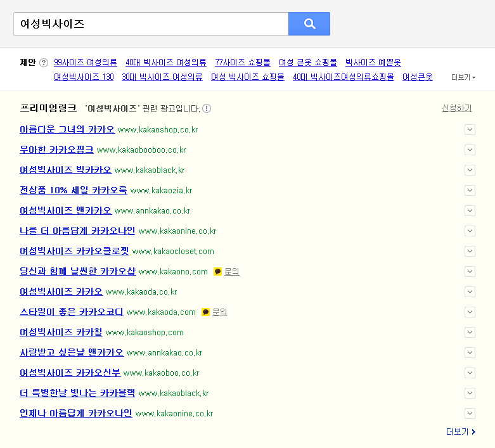Open suggestion 40대 빅사이즈여성의류쇼핑몰
Image resolution: width=495 pixels, height=448 pixels.
click(343, 77)
